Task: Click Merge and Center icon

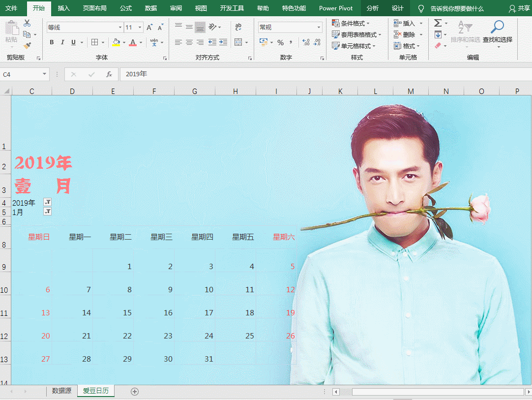Action: tap(238, 42)
